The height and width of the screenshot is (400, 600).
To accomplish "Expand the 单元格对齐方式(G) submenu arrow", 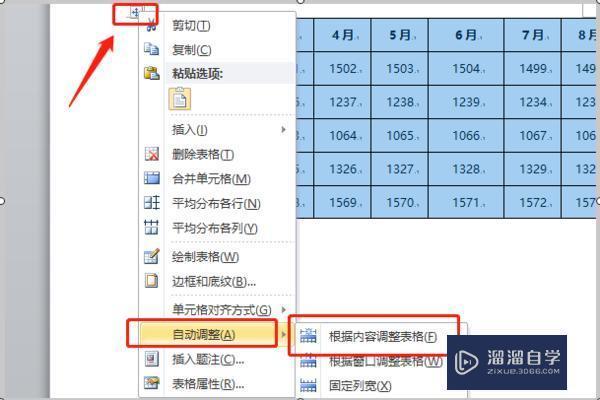I will tap(283, 309).
